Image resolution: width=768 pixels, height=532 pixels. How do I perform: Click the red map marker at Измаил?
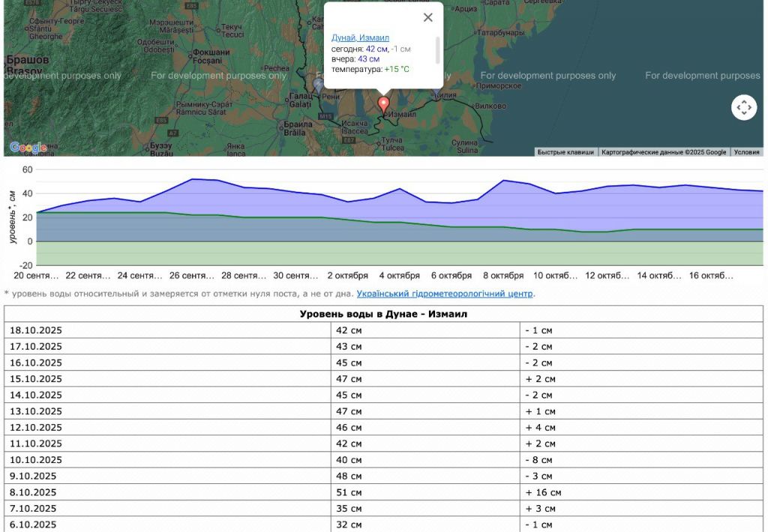click(x=384, y=104)
